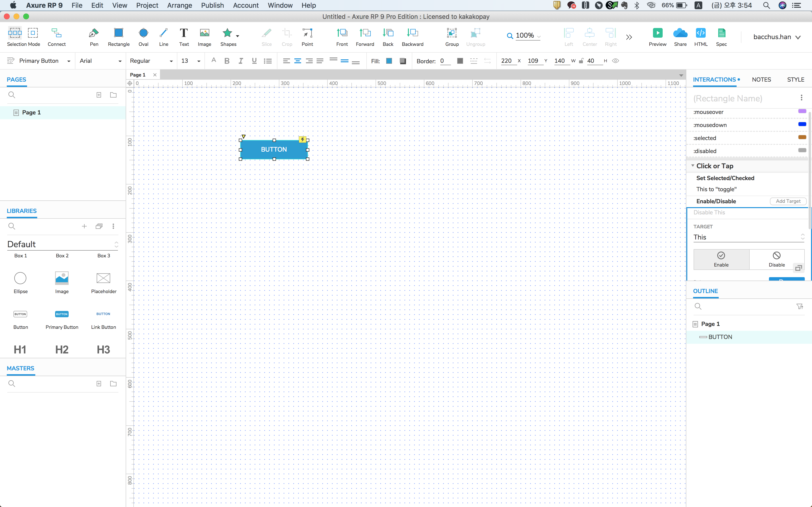
Task: Add a new page in Pages panel
Action: pos(99,95)
